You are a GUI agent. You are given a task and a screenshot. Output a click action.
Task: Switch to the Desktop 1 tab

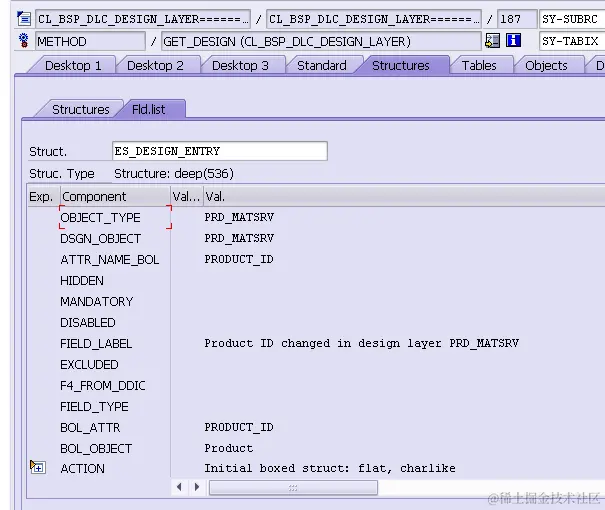(73, 66)
